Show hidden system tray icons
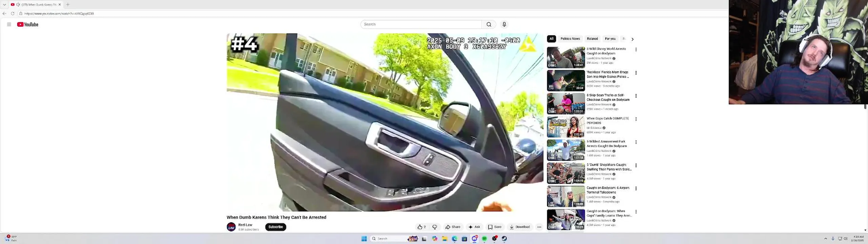Image resolution: width=868 pixels, height=244 pixels. (x=826, y=239)
